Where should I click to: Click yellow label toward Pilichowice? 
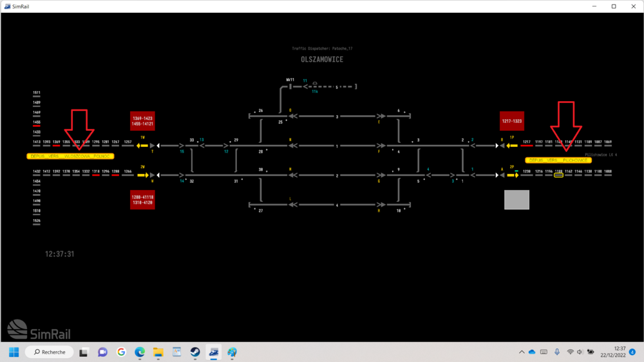[x=558, y=160]
